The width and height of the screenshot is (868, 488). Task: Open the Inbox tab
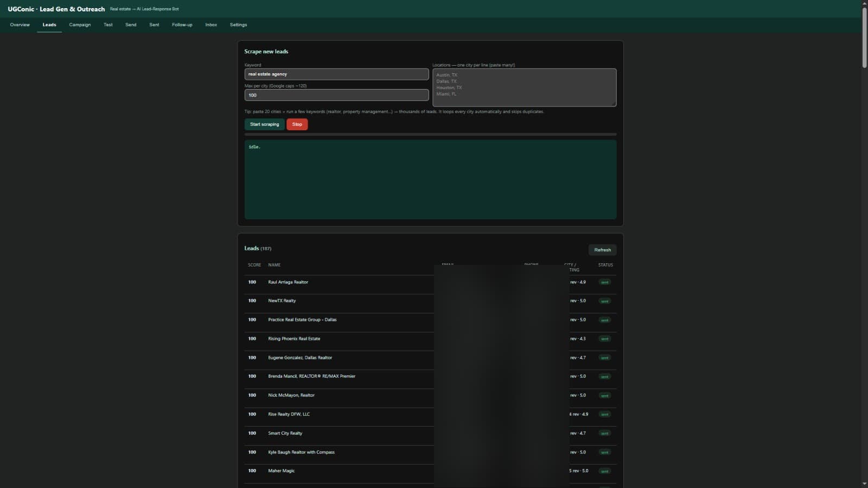click(211, 25)
